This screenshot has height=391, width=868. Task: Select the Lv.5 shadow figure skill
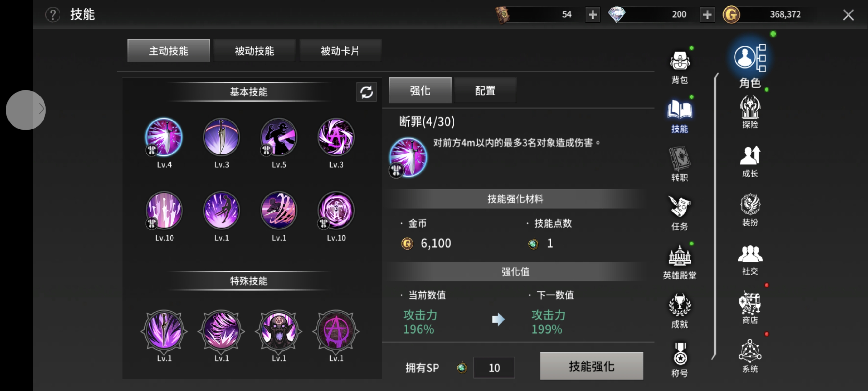click(x=279, y=137)
